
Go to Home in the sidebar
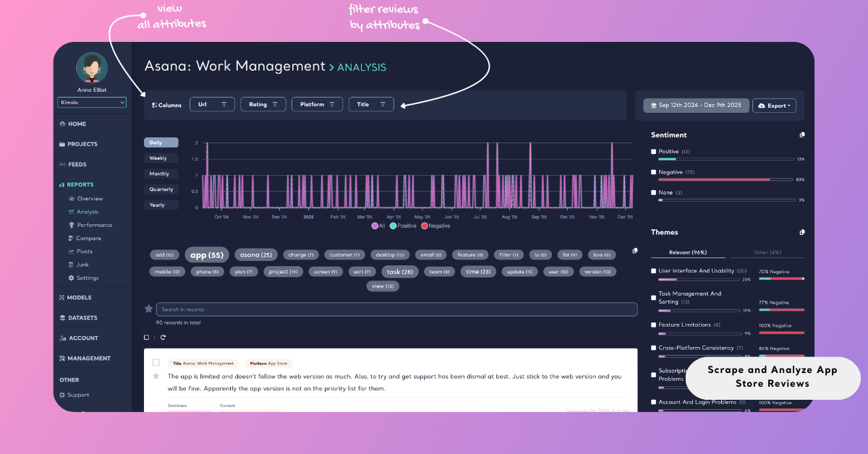pos(72,124)
